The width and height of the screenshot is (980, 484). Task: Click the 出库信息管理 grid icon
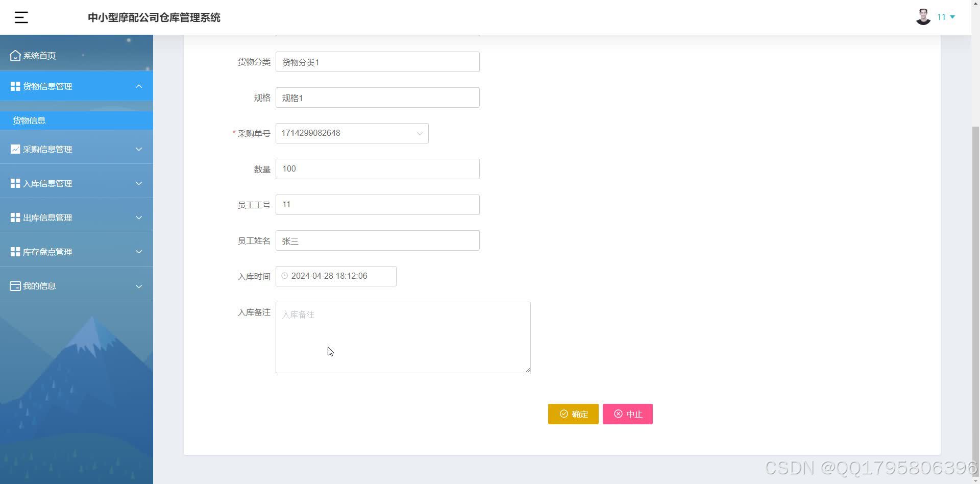click(x=15, y=217)
